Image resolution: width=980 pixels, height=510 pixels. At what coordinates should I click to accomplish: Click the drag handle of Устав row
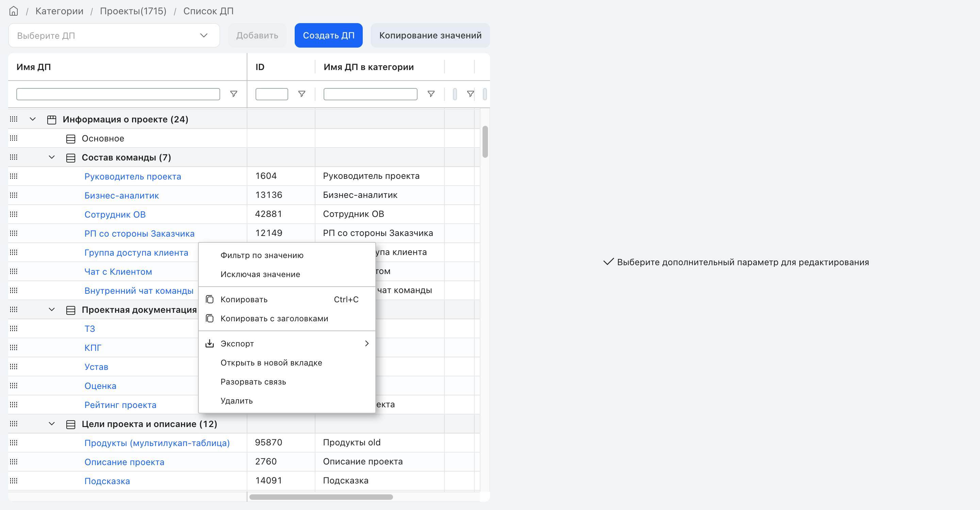[14, 366]
